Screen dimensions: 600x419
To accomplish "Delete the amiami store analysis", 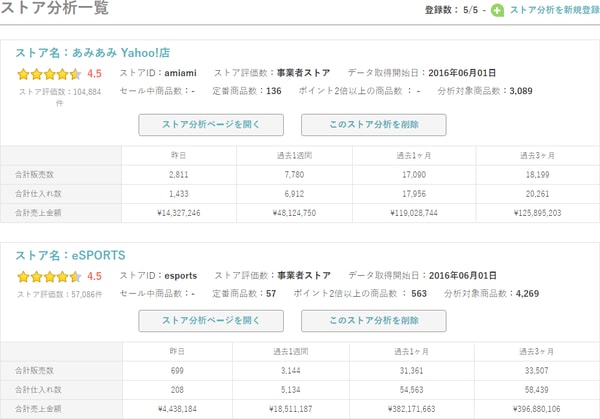I will [x=373, y=125].
